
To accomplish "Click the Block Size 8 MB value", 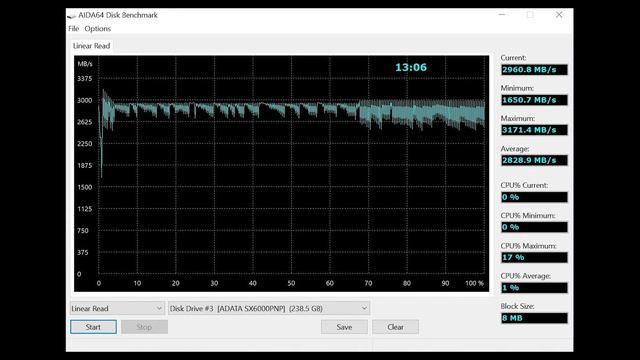I will [534, 318].
